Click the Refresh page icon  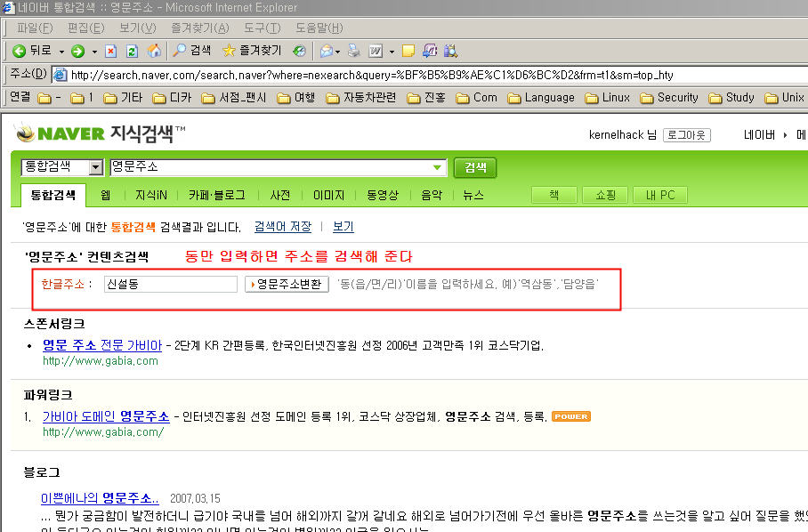tap(132, 51)
